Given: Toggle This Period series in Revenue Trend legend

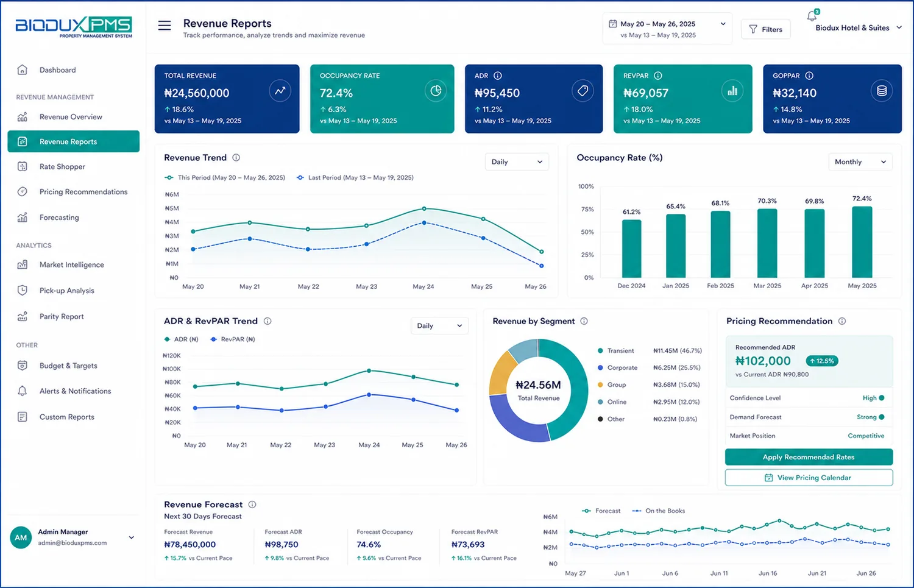Looking at the screenshot, I should tap(225, 178).
